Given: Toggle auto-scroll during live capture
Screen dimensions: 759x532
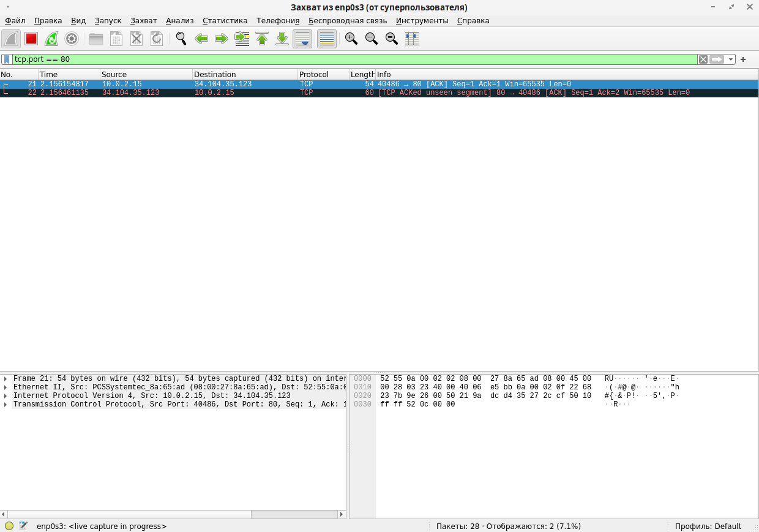Looking at the screenshot, I should 302,39.
